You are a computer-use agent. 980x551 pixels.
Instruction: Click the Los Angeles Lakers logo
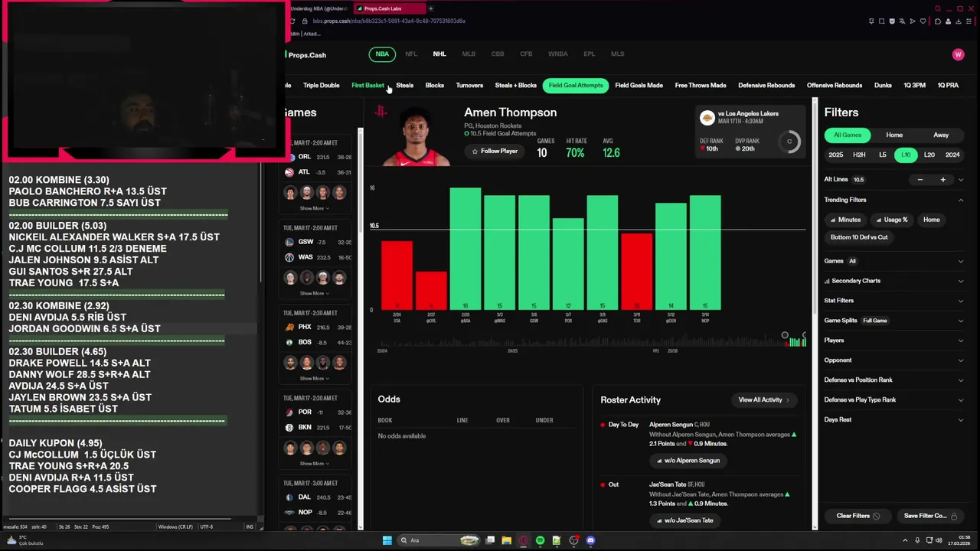pyautogui.click(x=707, y=118)
